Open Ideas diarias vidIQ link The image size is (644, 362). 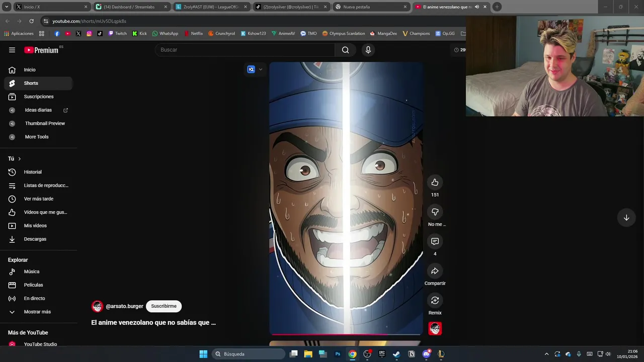pos(38,110)
